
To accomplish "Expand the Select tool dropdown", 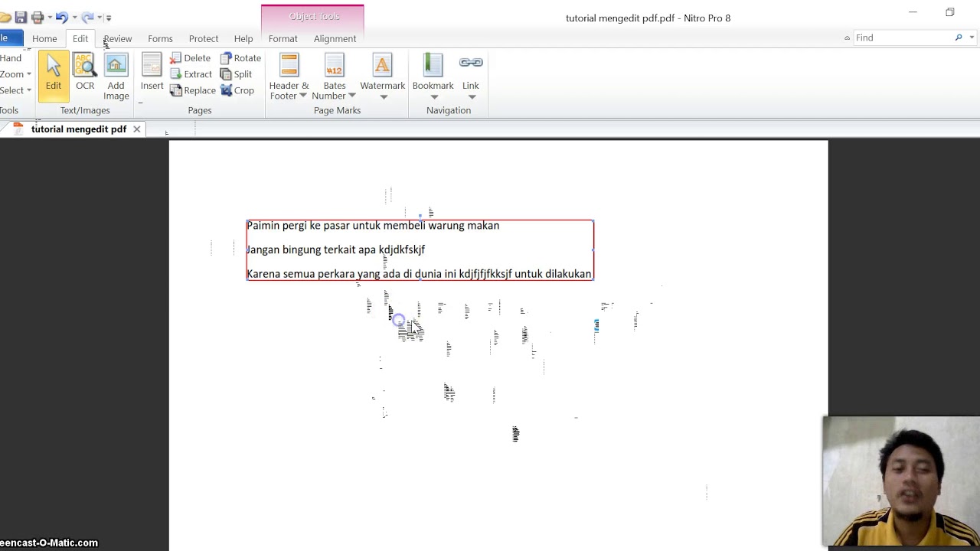I will coord(29,90).
